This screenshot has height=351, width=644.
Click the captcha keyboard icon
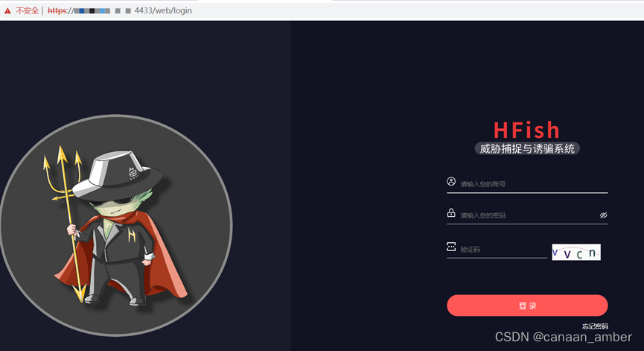[451, 247]
